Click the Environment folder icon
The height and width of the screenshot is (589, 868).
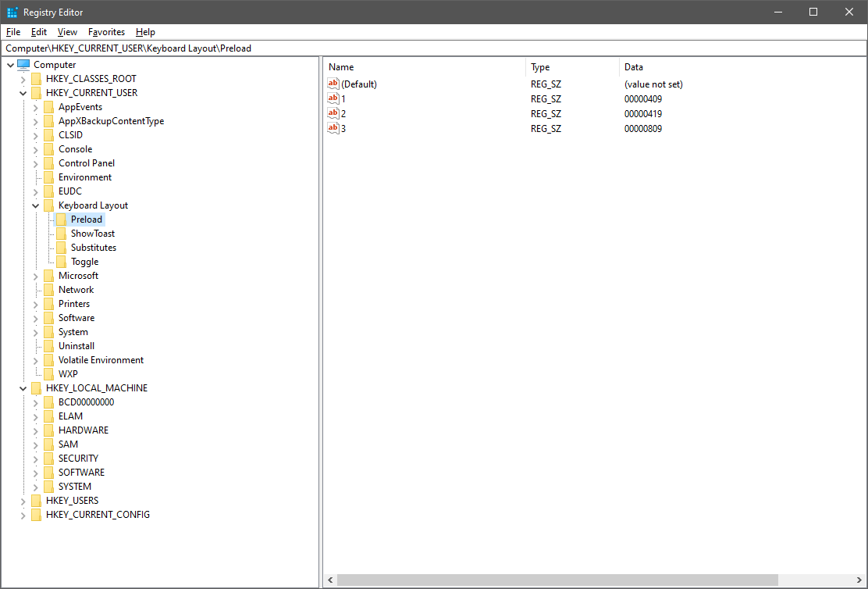coord(48,177)
